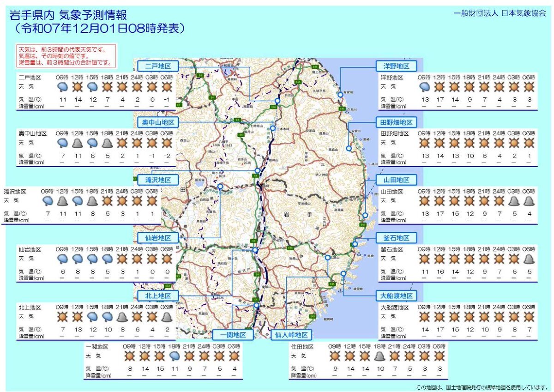This screenshot has height=392, width=554.
Task: Click 奥中山地区 21時 sunny icon
Action: pyautogui.click(x=122, y=143)
